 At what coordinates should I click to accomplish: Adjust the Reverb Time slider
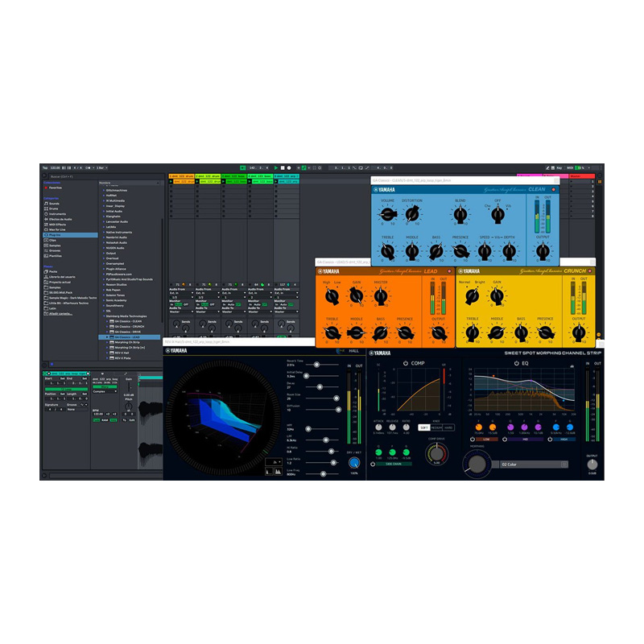pos(316,365)
